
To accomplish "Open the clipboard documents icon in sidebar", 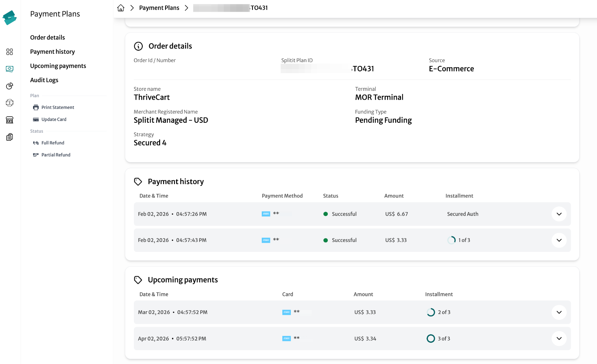I will [10, 137].
